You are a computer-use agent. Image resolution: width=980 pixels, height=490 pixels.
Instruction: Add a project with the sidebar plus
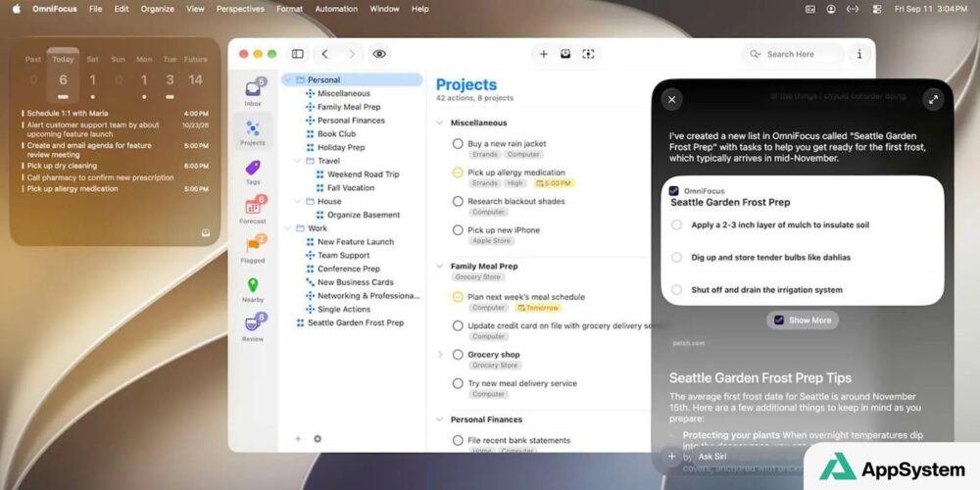pyautogui.click(x=298, y=439)
